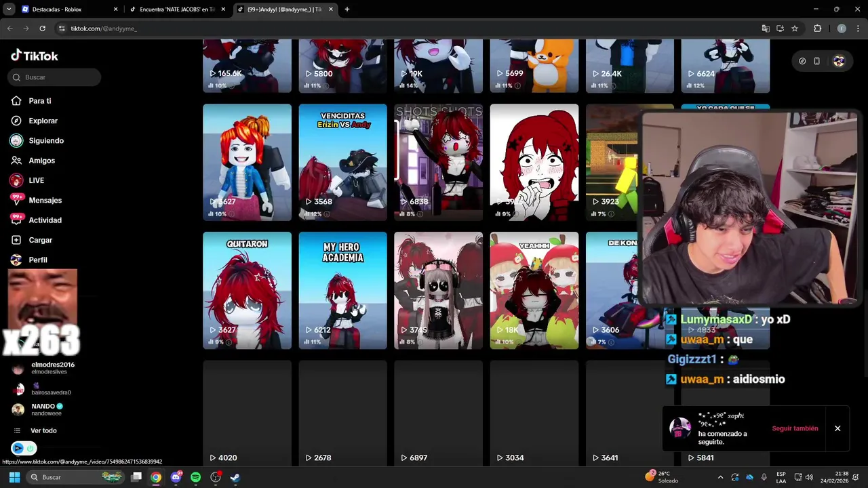Click Seguir también in follow notification
Screen dimensions: 868x488
[795, 428]
